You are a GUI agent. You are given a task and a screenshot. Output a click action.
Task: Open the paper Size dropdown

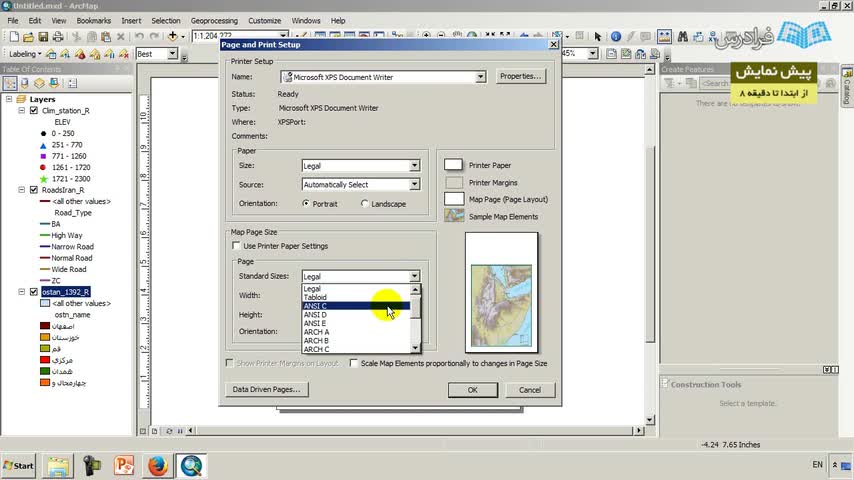pyautogui.click(x=414, y=166)
